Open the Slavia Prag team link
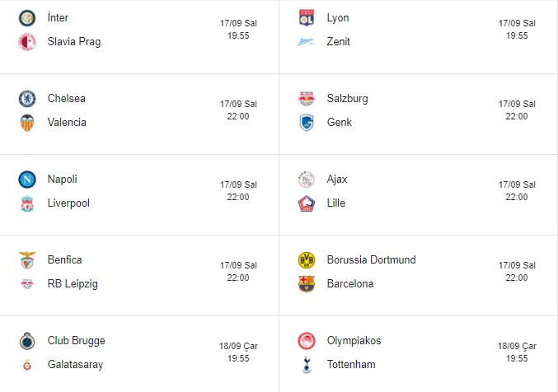The image size is (558, 392). (x=74, y=41)
